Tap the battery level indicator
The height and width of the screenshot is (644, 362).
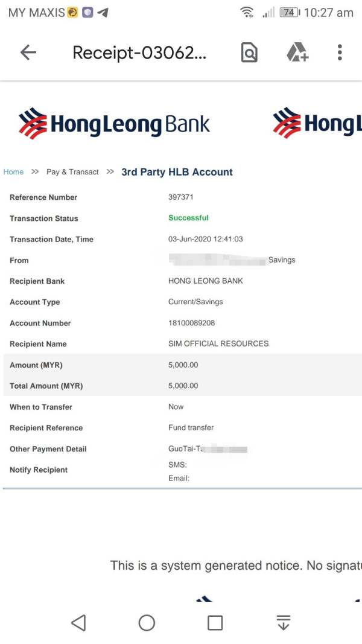click(290, 12)
